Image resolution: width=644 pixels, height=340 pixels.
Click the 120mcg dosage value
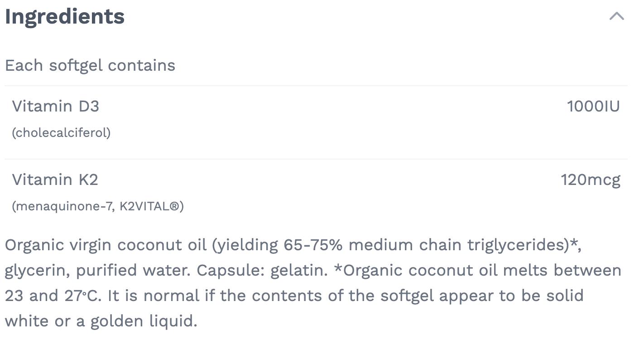(x=591, y=180)
